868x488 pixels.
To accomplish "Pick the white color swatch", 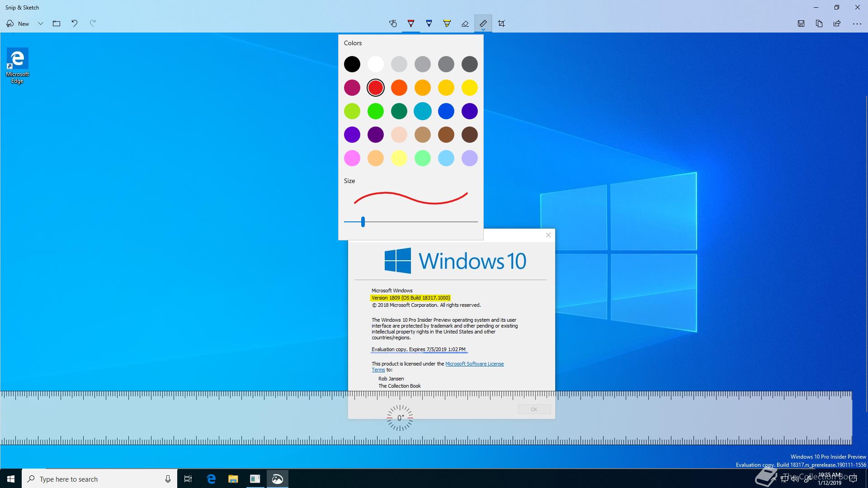I will point(376,64).
